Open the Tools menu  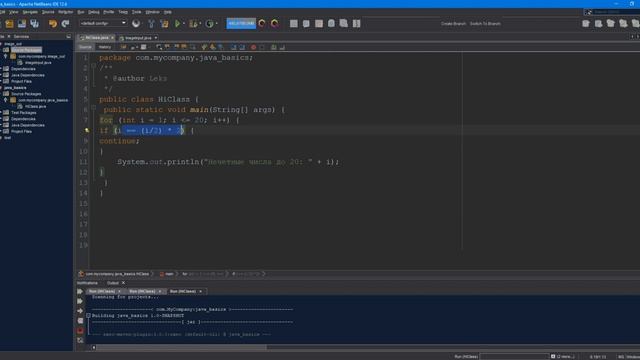click(x=136, y=12)
